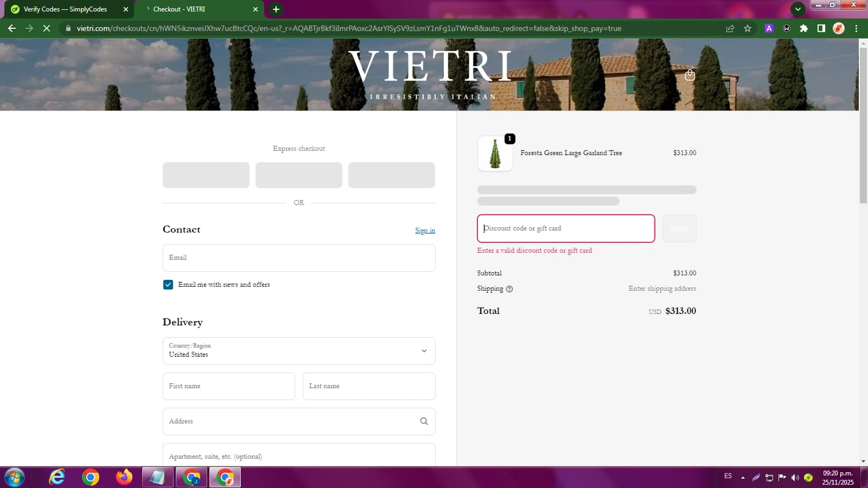Open Chrome pinned taskbar icon
The height and width of the screenshot is (488, 868).
(90, 478)
